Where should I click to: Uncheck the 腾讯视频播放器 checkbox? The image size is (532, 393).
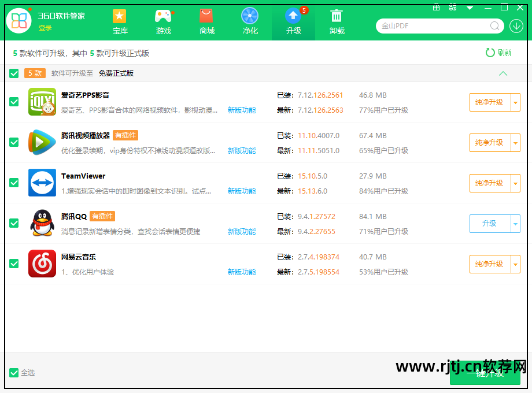pos(14,142)
